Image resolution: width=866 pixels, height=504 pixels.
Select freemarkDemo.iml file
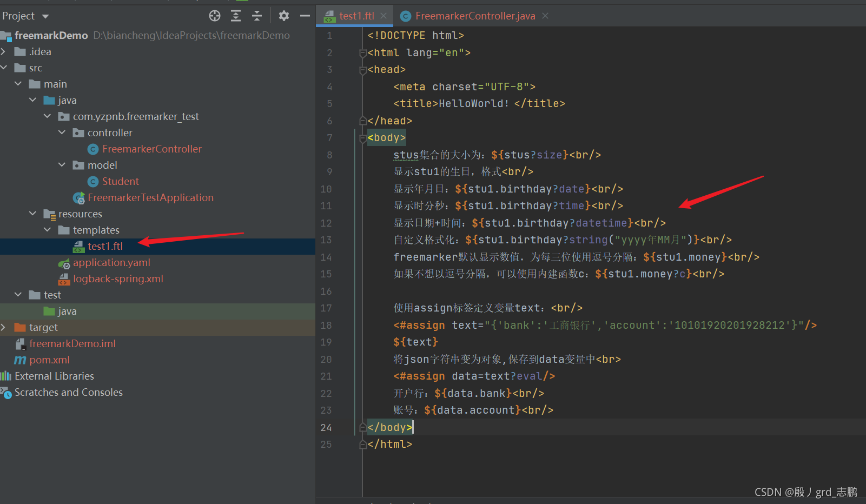click(72, 343)
